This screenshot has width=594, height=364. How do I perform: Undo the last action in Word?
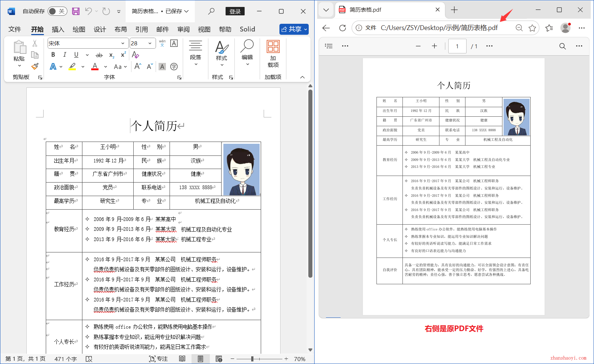(x=89, y=11)
